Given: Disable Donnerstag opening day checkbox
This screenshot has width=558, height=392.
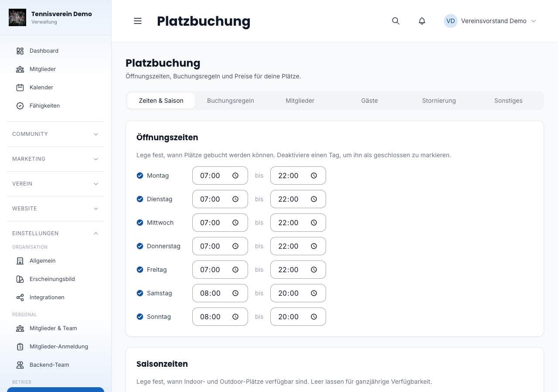Looking at the screenshot, I should point(140,246).
